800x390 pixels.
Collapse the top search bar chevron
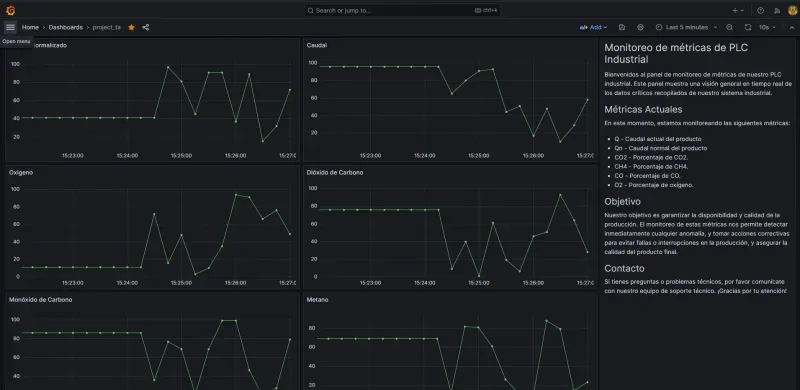coord(791,28)
